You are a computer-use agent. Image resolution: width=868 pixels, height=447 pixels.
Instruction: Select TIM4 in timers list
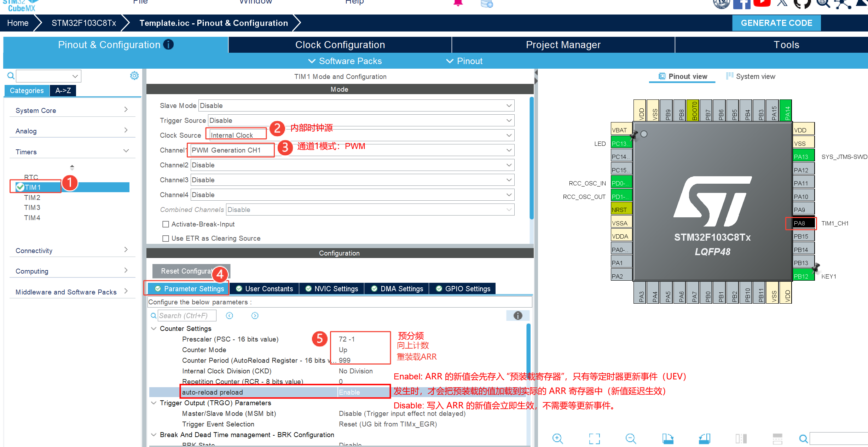coord(32,218)
